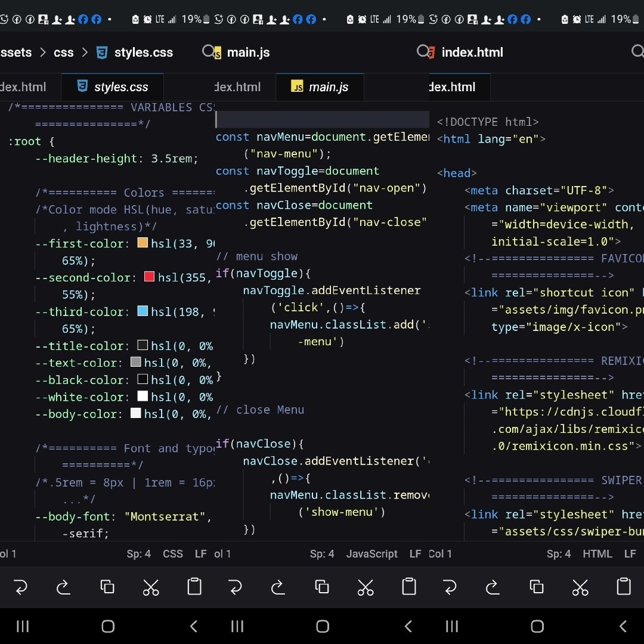Tap the CSS file icon beside styles.css breadcrumb
Viewport: 644px width, 644px height.
click(x=102, y=52)
